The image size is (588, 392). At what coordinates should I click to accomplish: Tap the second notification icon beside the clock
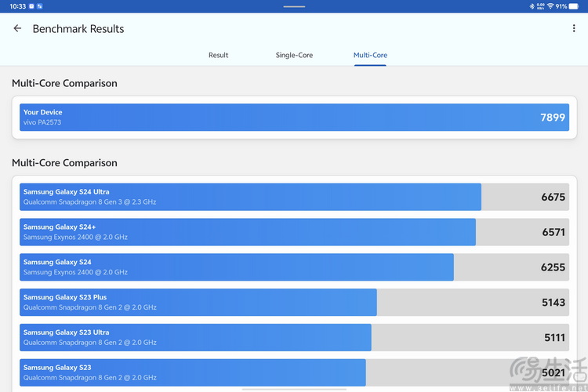(40, 6)
